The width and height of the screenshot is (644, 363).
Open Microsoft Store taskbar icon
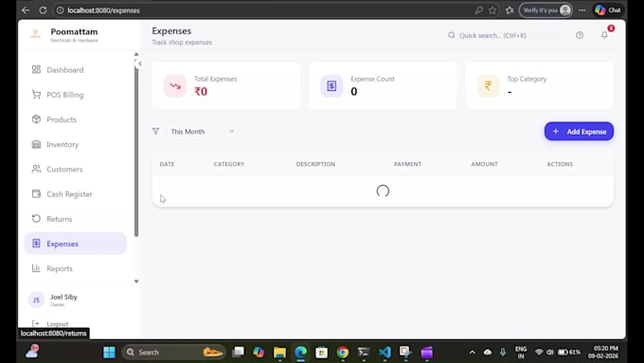pyautogui.click(x=322, y=353)
